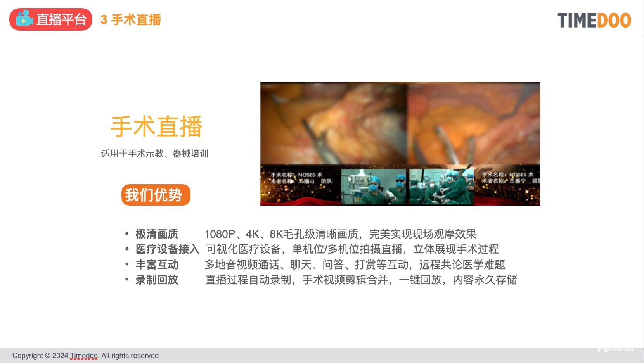This screenshot has height=363, width=644.
Task: Select subtitle 适用于手术示教、器械培训
Action: tap(155, 154)
